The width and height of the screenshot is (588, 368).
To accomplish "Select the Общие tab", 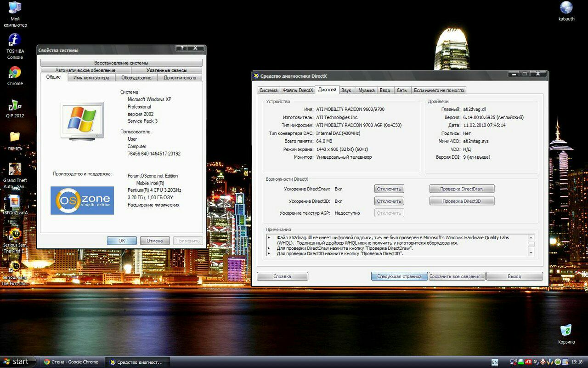I will tap(53, 77).
